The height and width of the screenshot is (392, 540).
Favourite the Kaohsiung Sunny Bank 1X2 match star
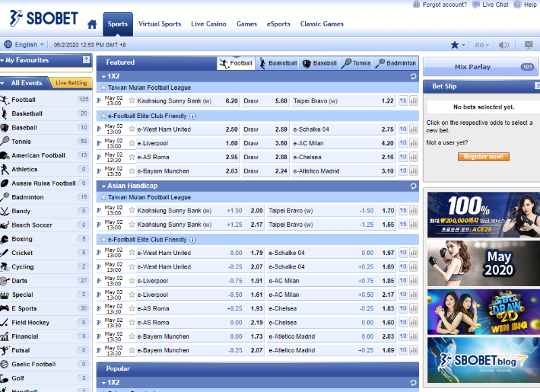click(132, 101)
